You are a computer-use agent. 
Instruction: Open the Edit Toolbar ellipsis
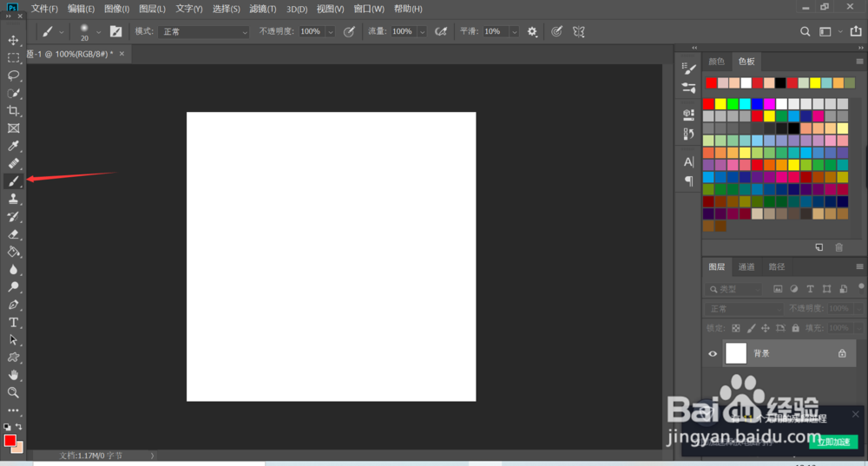pyautogui.click(x=13, y=410)
